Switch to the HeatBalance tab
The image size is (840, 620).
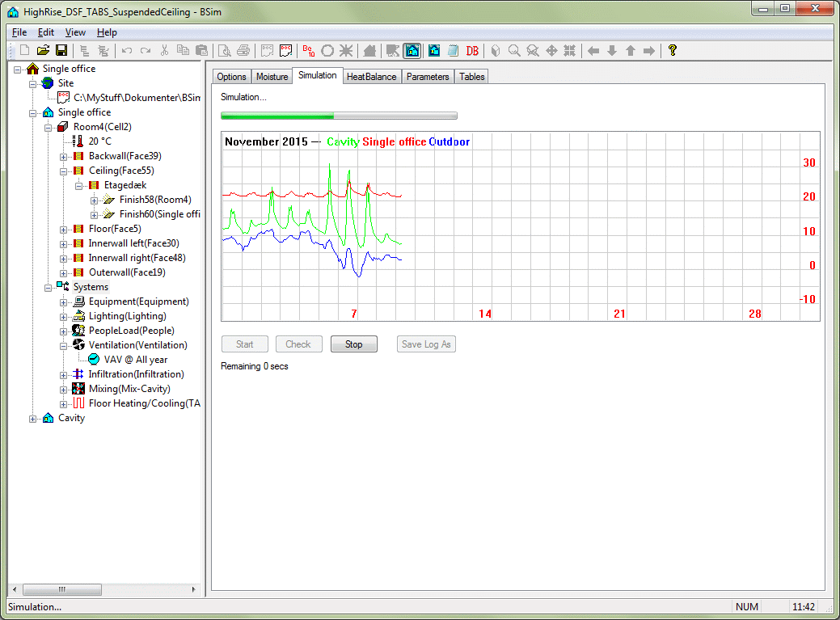coord(371,77)
